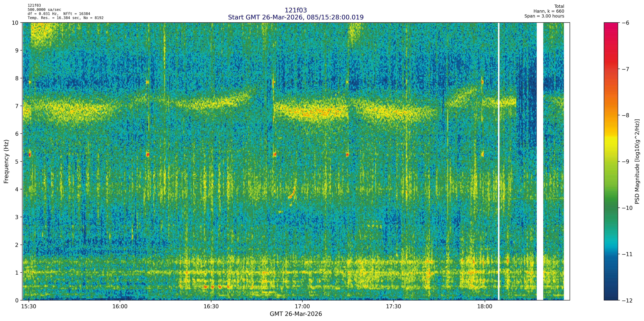The image size is (644, 321).
Task: Click the 10 Hz frequency tick label
Action: [x=15, y=23]
